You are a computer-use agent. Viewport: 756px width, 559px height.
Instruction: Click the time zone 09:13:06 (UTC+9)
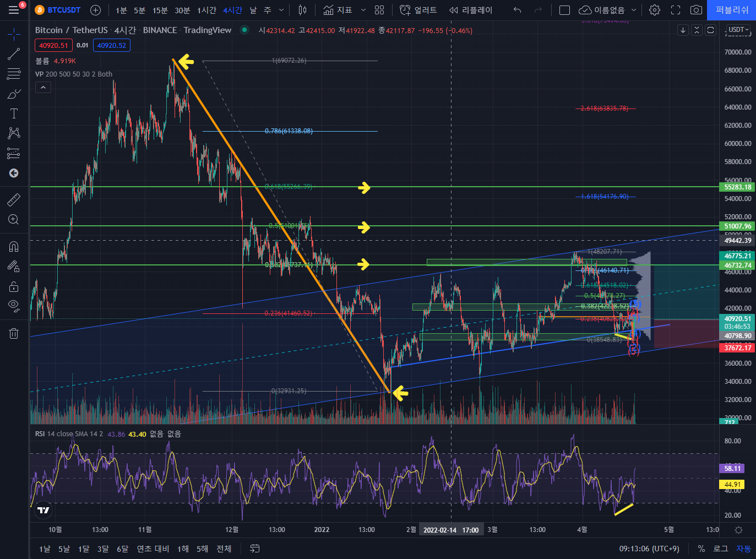click(649, 549)
